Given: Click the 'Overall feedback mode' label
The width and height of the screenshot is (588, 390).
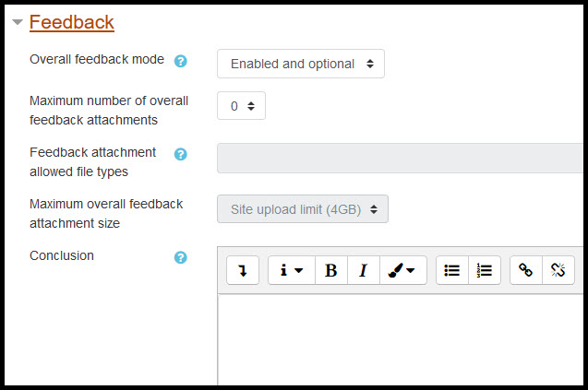Looking at the screenshot, I should (97, 59).
